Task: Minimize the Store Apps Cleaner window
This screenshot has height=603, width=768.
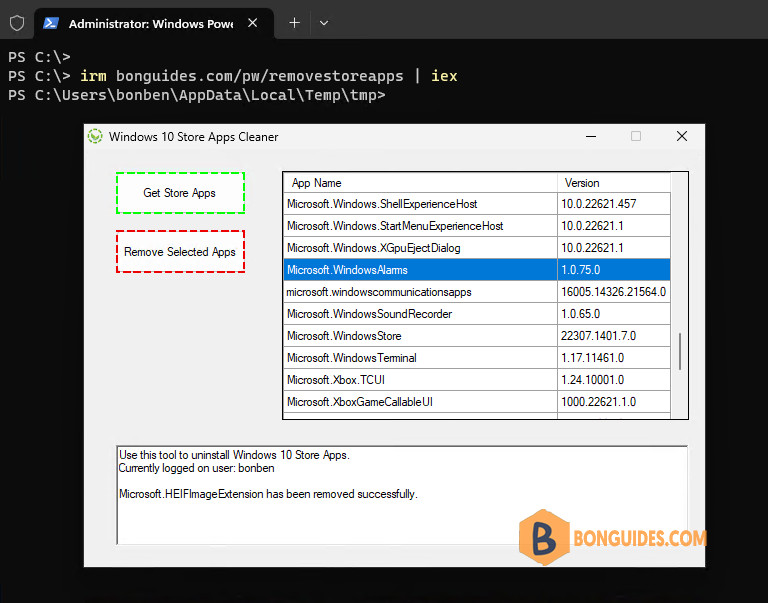Action: click(x=591, y=137)
